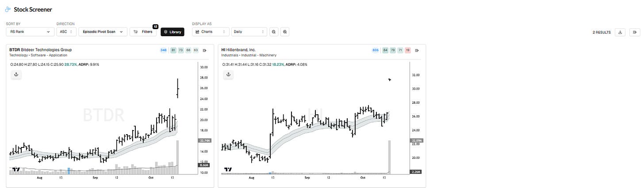
Task: Open the RS Rank sort-by dropdown
Action: [x=30, y=32]
